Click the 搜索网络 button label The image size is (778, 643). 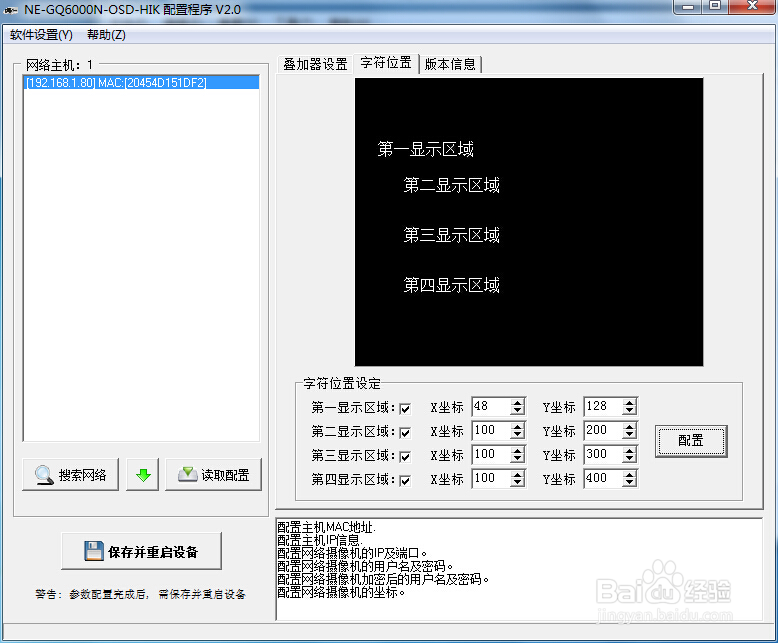coord(82,475)
